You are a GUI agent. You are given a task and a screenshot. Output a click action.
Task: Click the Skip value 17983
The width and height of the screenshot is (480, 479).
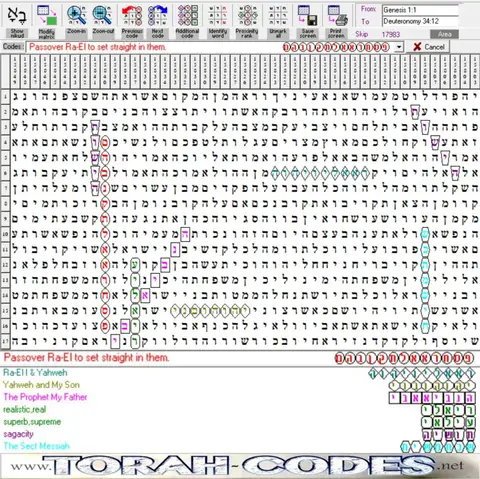(x=391, y=34)
